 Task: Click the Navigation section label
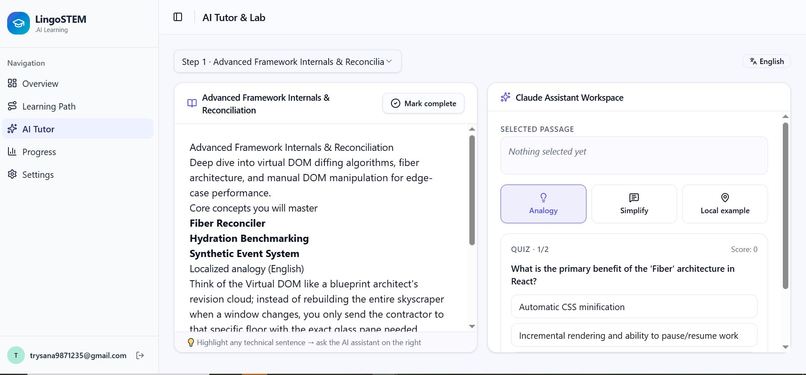(x=26, y=63)
